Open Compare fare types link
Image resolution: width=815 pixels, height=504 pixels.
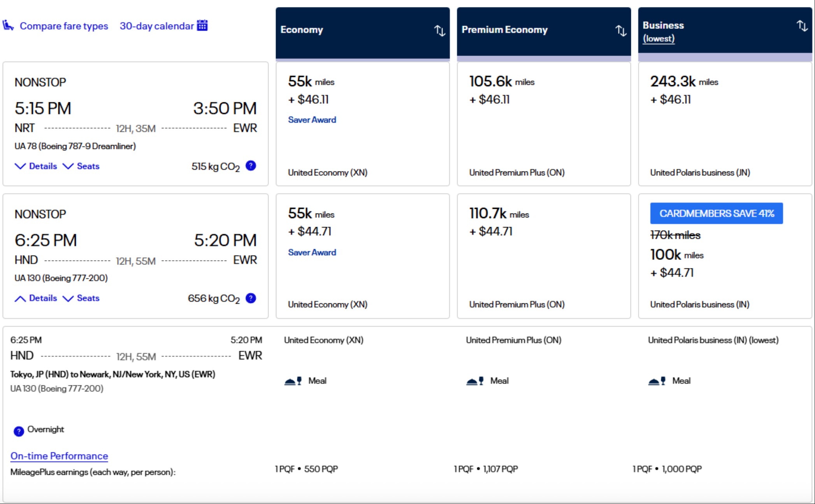coord(64,26)
